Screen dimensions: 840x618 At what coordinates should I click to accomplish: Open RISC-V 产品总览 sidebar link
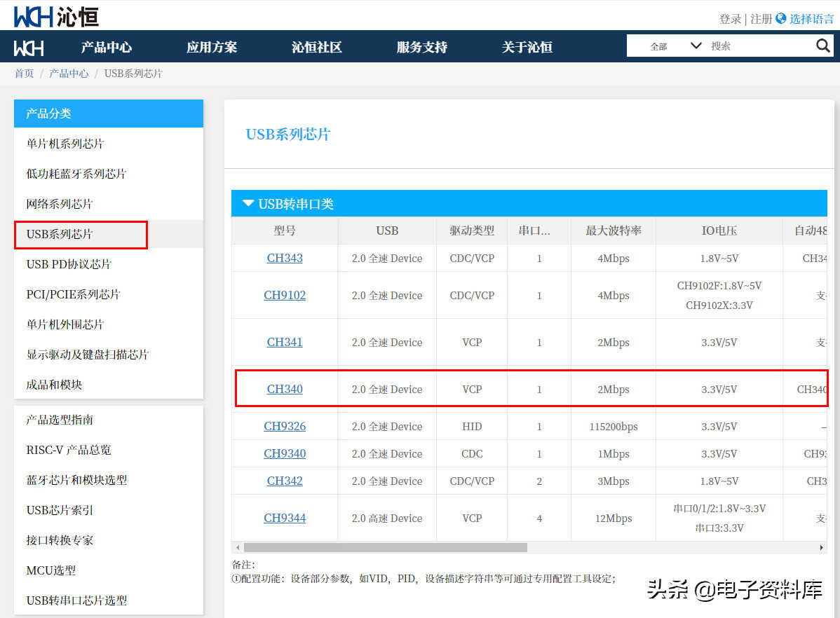(69, 450)
